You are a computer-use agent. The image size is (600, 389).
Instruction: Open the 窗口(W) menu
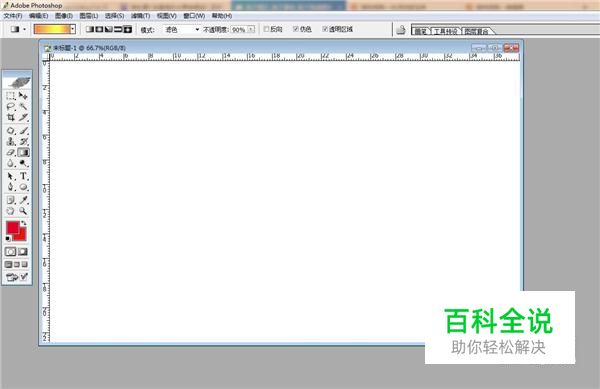[x=194, y=16]
